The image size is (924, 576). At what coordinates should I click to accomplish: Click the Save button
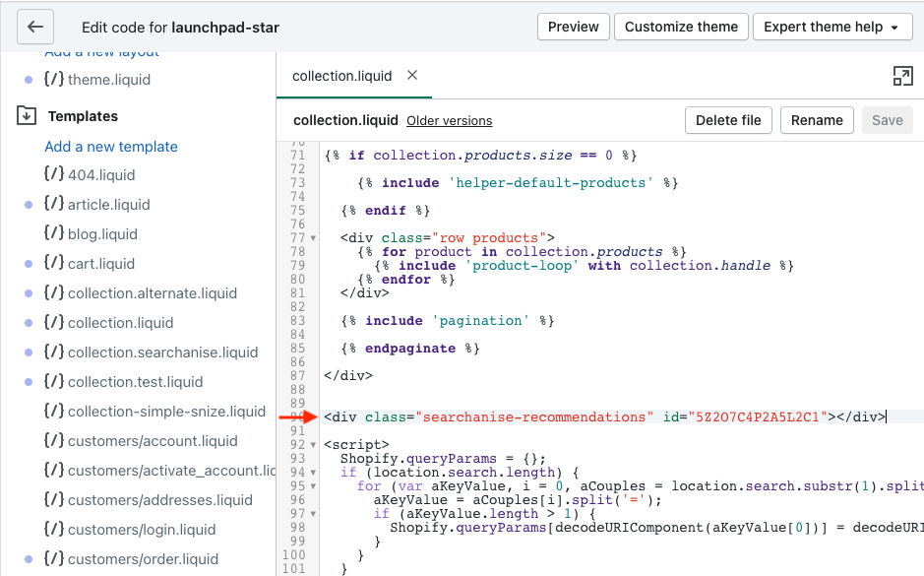(887, 120)
